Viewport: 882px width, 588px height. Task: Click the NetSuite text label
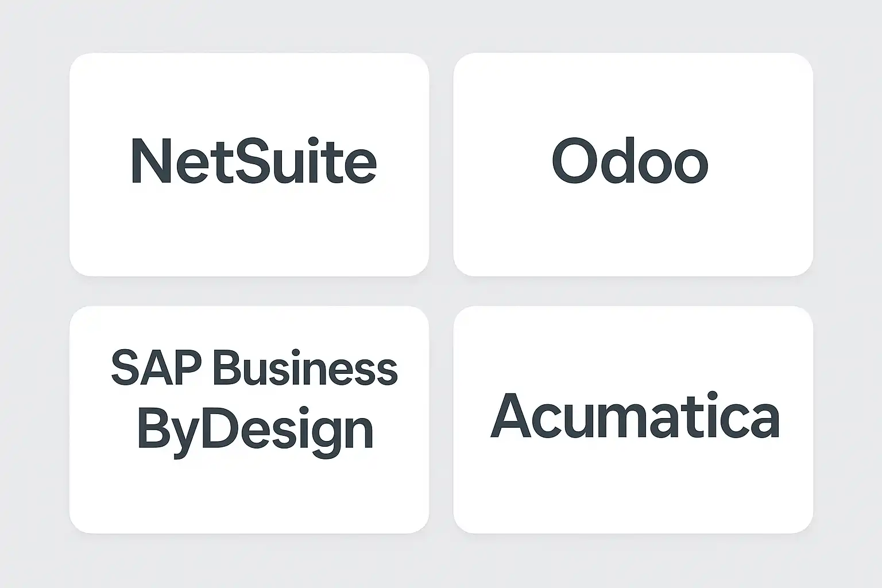click(x=254, y=161)
